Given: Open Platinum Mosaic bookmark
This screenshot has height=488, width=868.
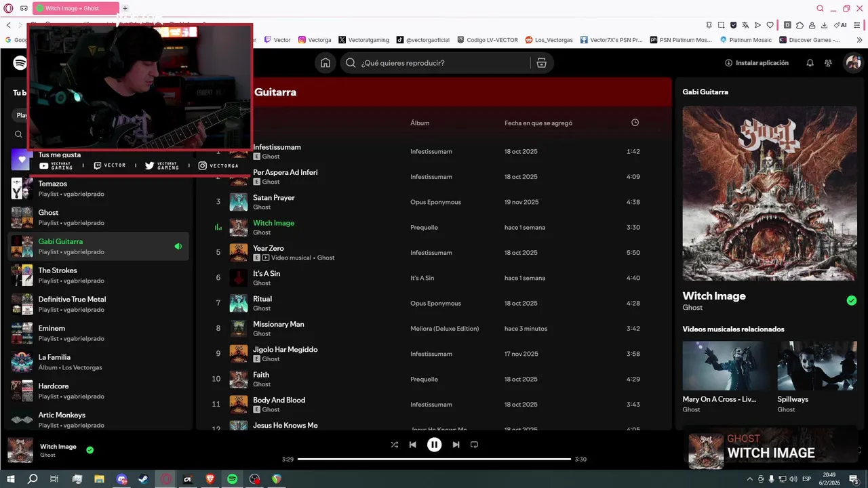Looking at the screenshot, I should point(745,40).
